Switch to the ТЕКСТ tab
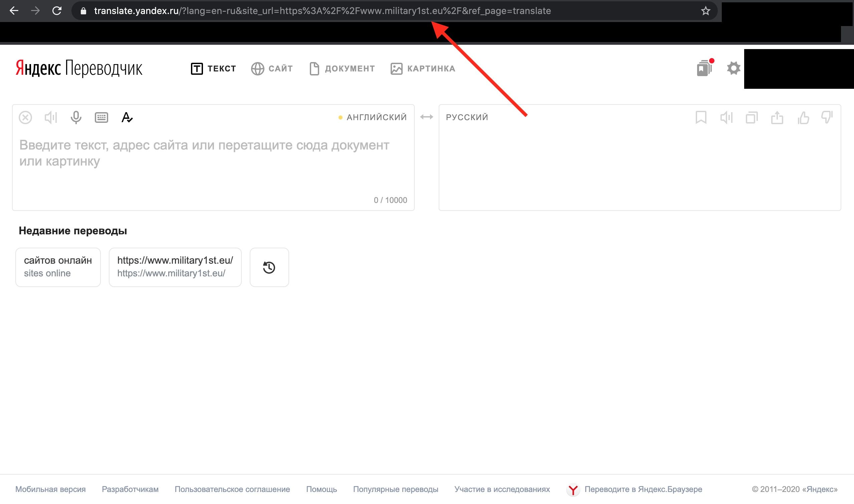The height and width of the screenshot is (504, 854). pos(213,69)
